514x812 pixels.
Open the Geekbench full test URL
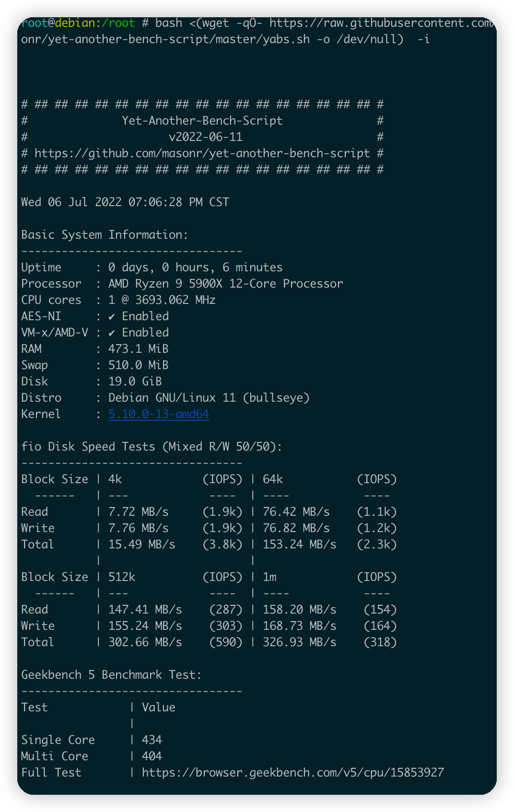click(292, 773)
